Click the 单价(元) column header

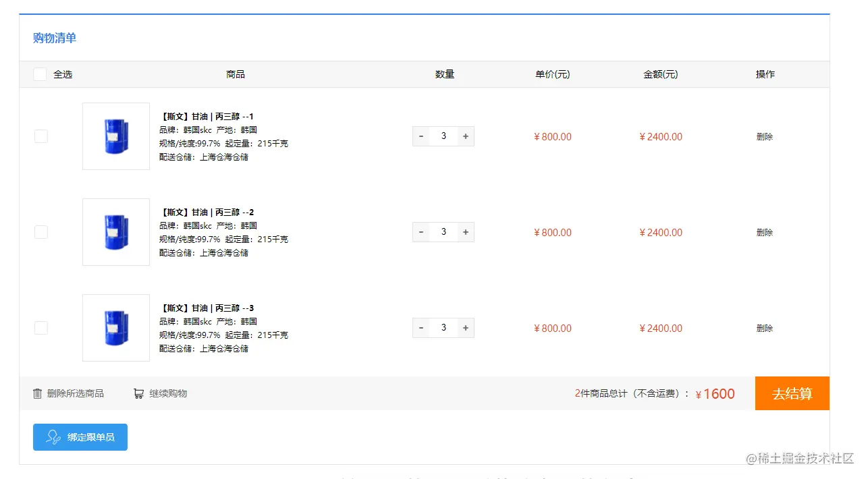click(553, 74)
